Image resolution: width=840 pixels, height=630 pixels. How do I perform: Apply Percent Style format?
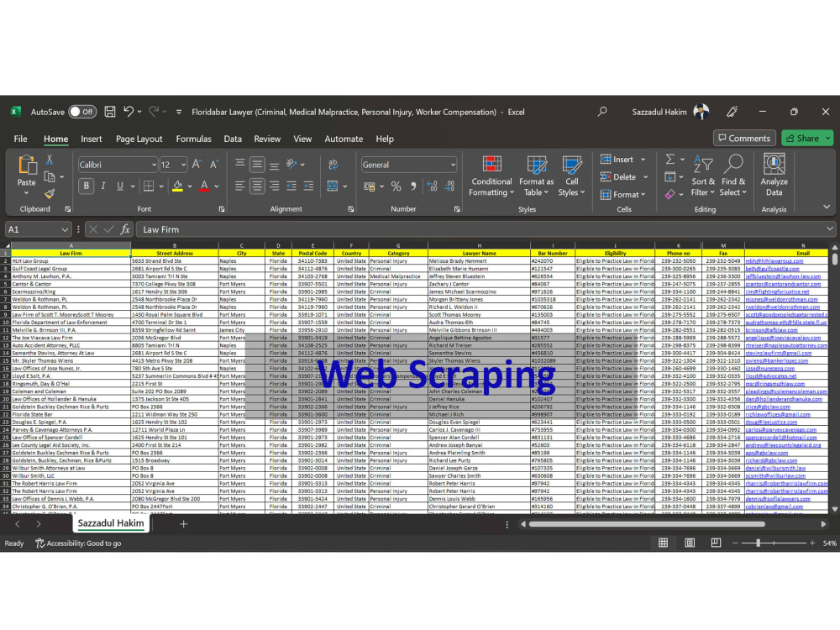pyautogui.click(x=396, y=186)
